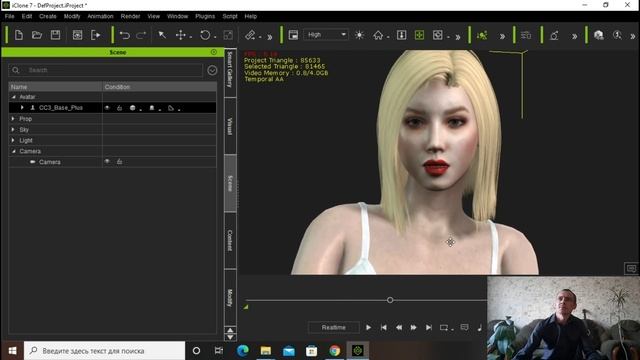Image resolution: width=640 pixels, height=360 pixels.
Task: Redo the last action
Action: pyautogui.click(x=141, y=35)
